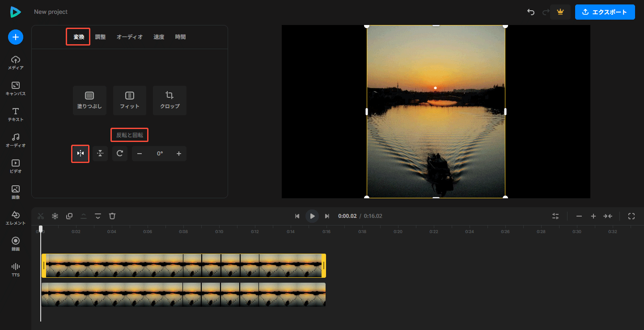The width and height of the screenshot is (644, 330).
Task: Click the move layer up icon
Action: 84,216
